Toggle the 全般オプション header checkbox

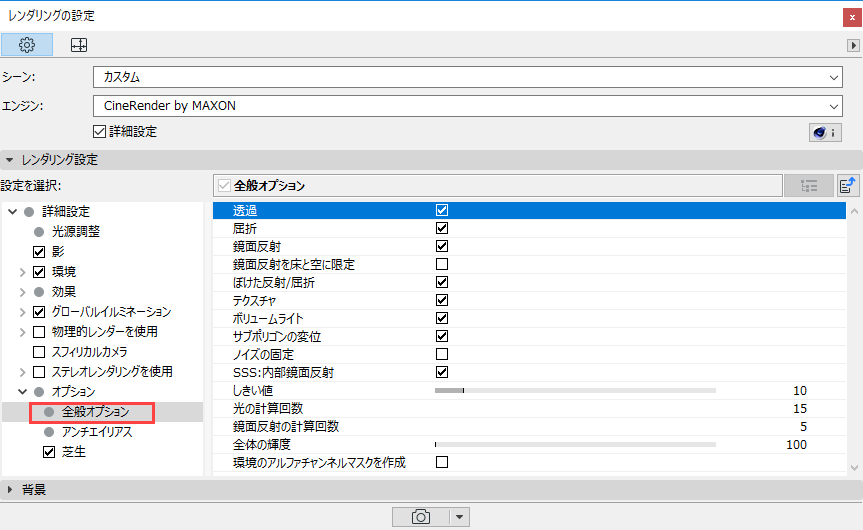[224, 185]
